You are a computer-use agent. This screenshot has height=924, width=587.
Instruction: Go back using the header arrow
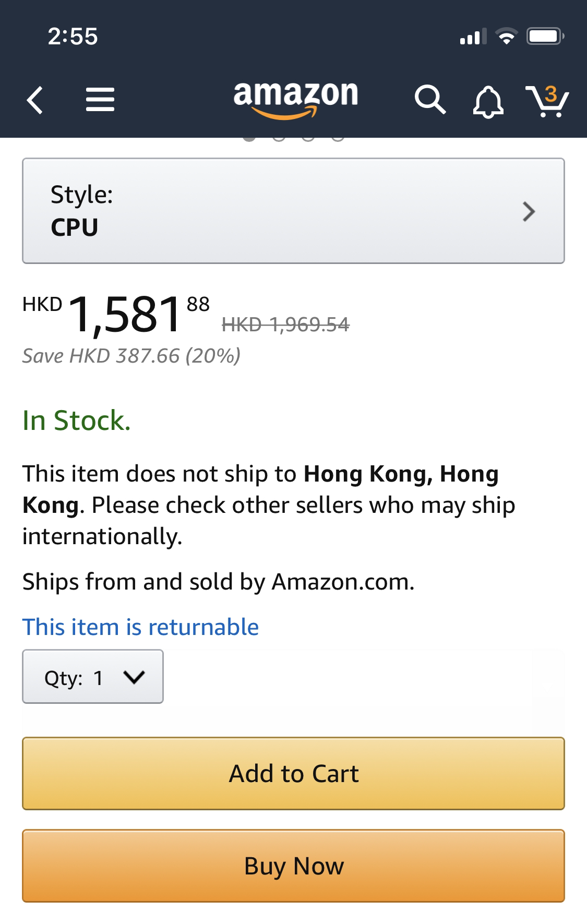(x=34, y=100)
